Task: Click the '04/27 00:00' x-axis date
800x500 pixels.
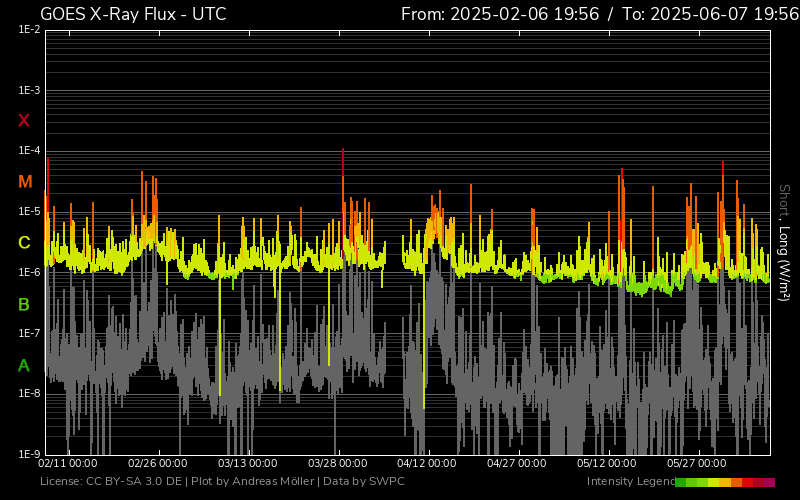Action: (517, 463)
